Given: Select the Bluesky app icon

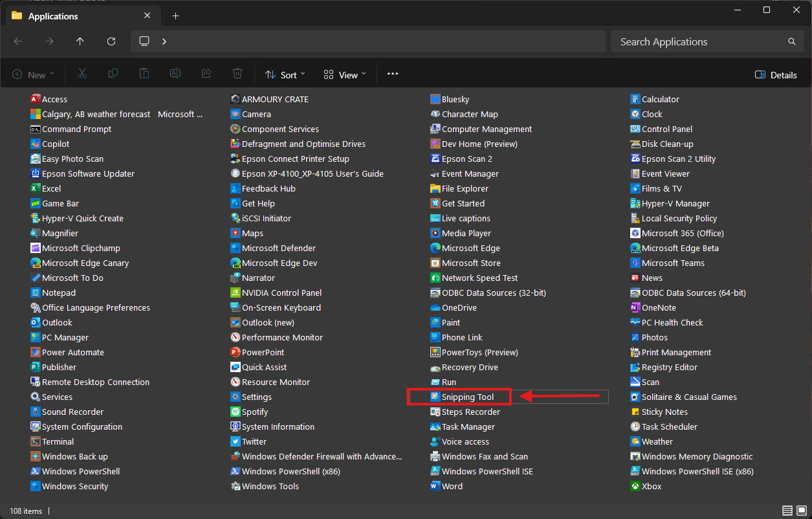Looking at the screenshot, I should [436, 99].
